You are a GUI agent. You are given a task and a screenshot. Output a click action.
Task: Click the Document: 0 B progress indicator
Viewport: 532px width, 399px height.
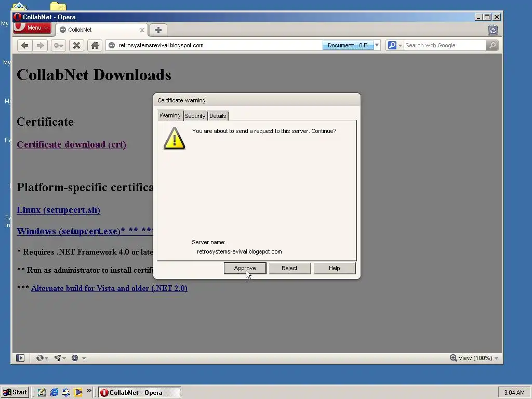pos(348,45)
